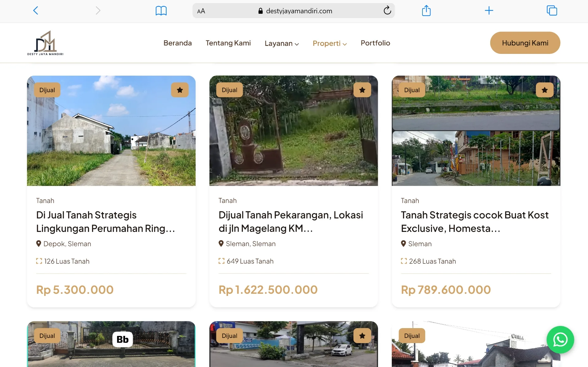This screenshot has height=367, width=588.
Task: Open WhatsApp chat floating button
Action: (560, 340)
